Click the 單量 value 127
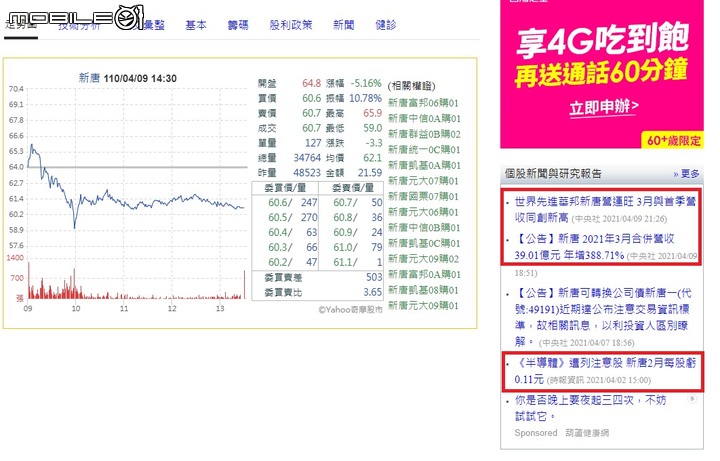Screen dimensions: 720x461 [313, 143]
